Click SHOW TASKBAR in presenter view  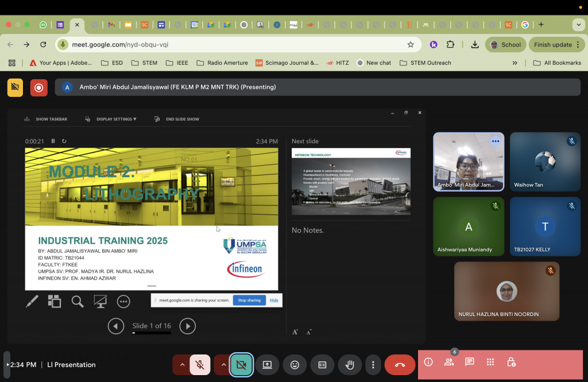pos(46,119)
